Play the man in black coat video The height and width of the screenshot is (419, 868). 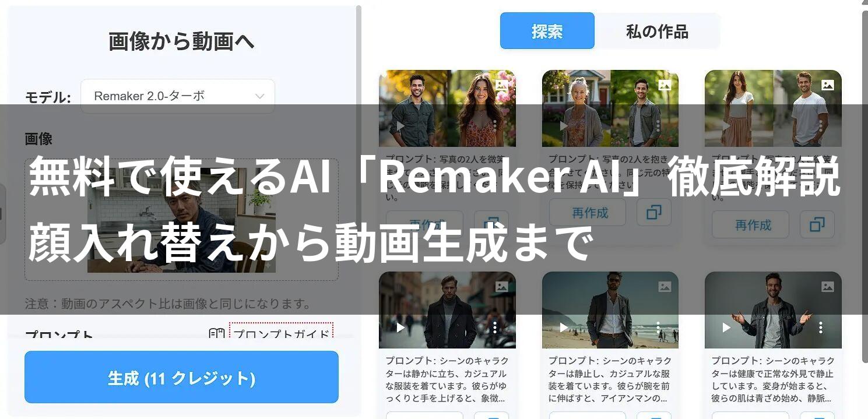400,328
